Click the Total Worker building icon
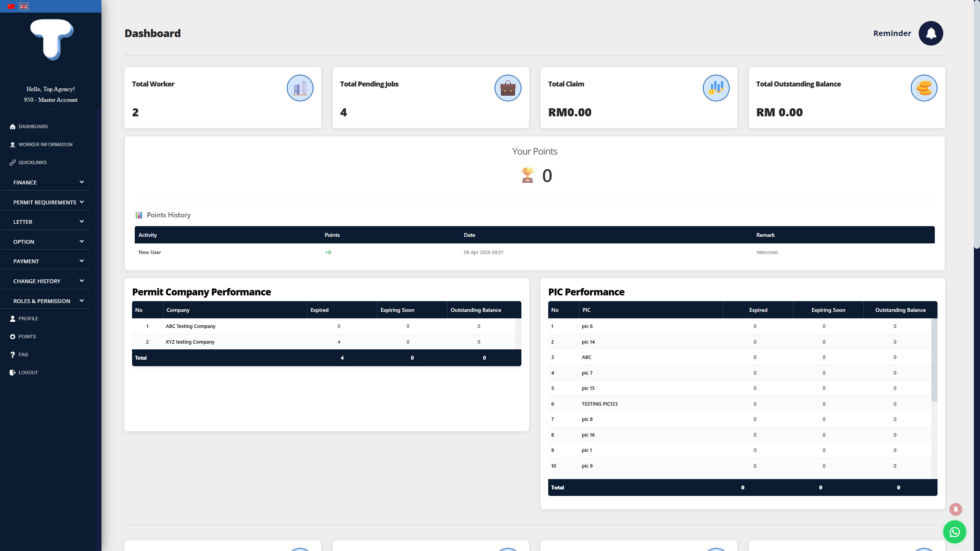Image resolution: width=980 pixels, height=551 pixels. 300,88
